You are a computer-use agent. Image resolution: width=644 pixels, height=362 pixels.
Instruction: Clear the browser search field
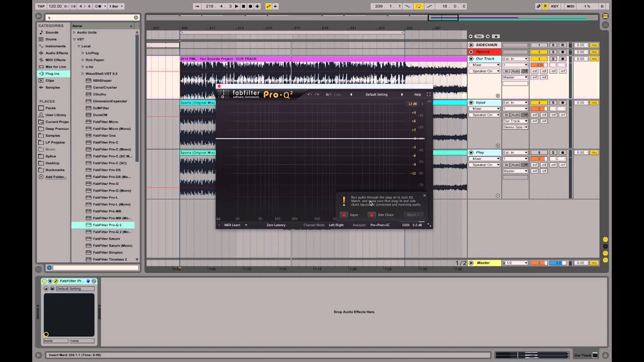tap(136, 17)
